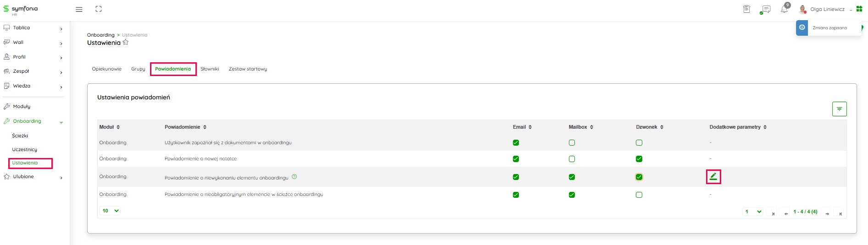
Task: Click the hamburger menu icon
Action: [x=79, y=9]
